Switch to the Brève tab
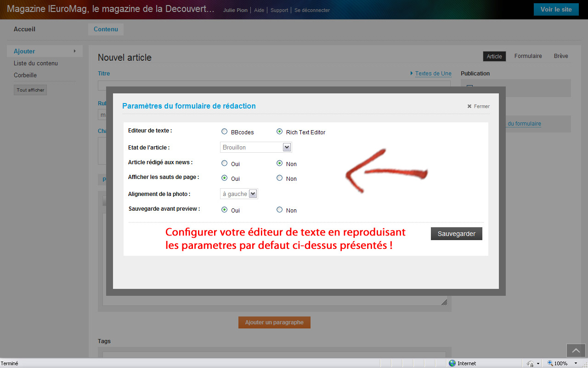This screenshot has width=588, height=368. (561, 56)
